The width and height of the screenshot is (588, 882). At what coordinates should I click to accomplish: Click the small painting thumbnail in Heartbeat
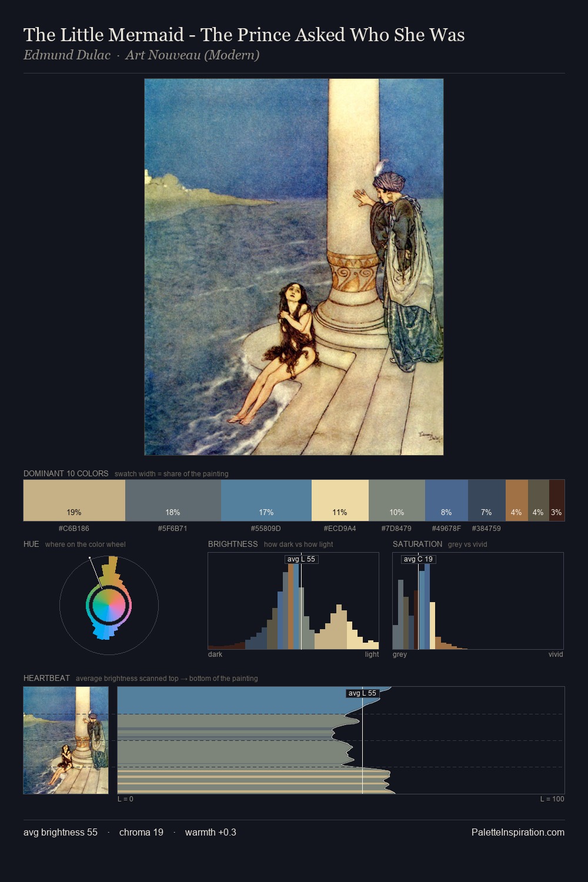pos(66,740)
